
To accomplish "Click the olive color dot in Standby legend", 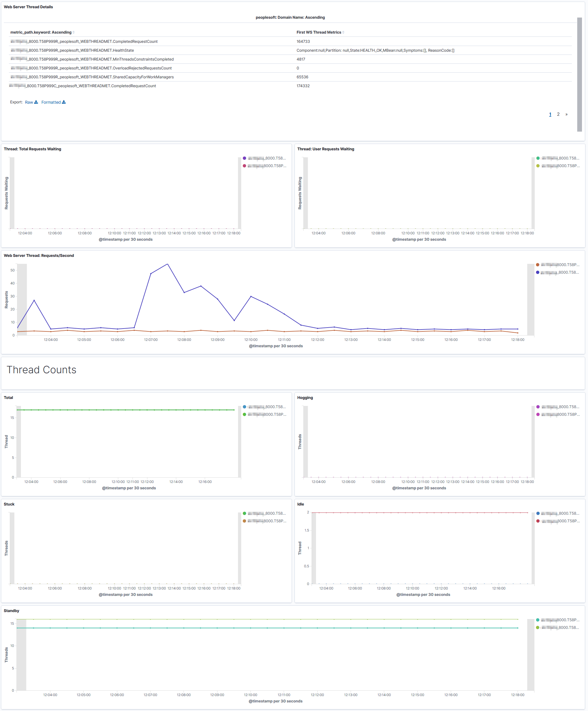I will pyautogui.click(x=537, y=627).
